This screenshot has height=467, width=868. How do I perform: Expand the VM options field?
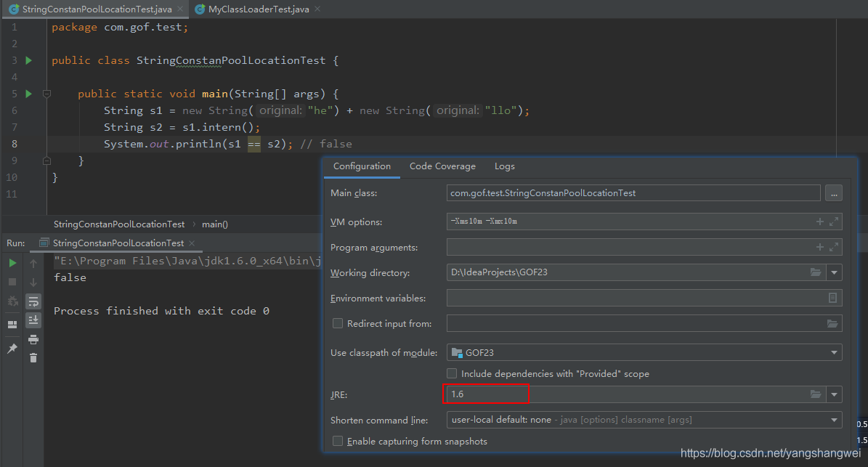[834, 222]
